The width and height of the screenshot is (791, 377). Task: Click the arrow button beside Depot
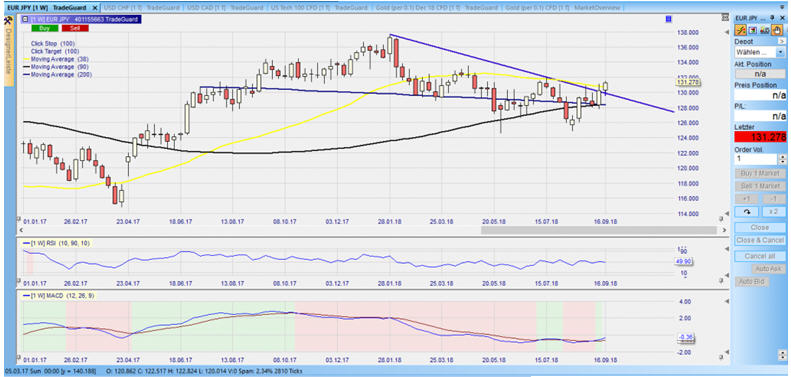[781, 41]
